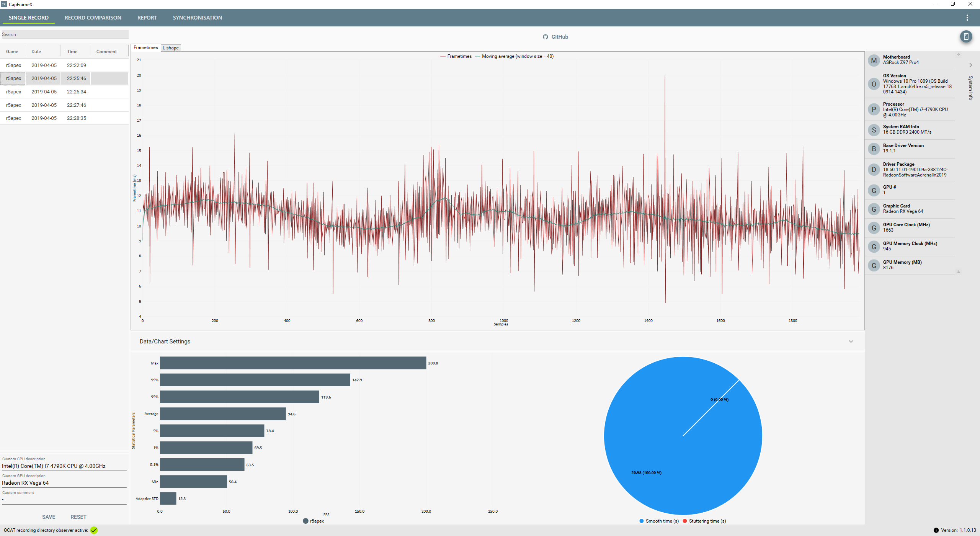Switch to the Single Record tab
This screenshot has height=536, width=980.
click(29, 18)
